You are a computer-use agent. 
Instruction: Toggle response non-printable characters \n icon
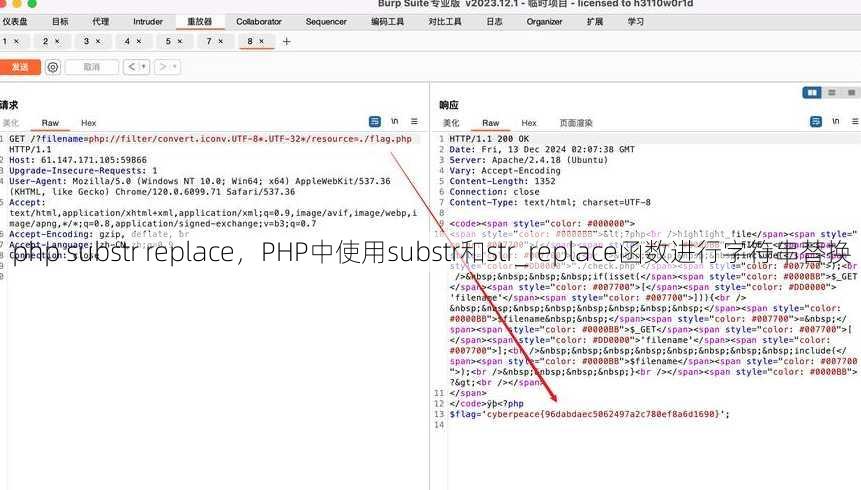click(836, 121)
